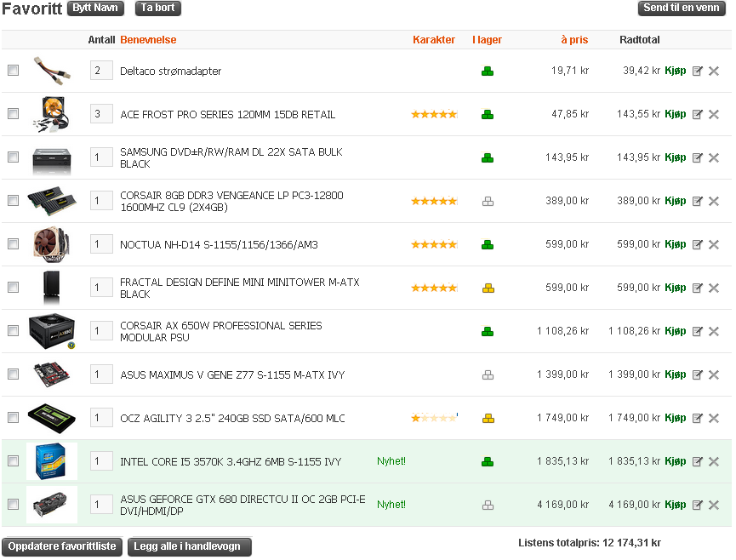736x560 pixels.
Task: Remove ACE FROST PRO from list
Action: pos(714,114)
